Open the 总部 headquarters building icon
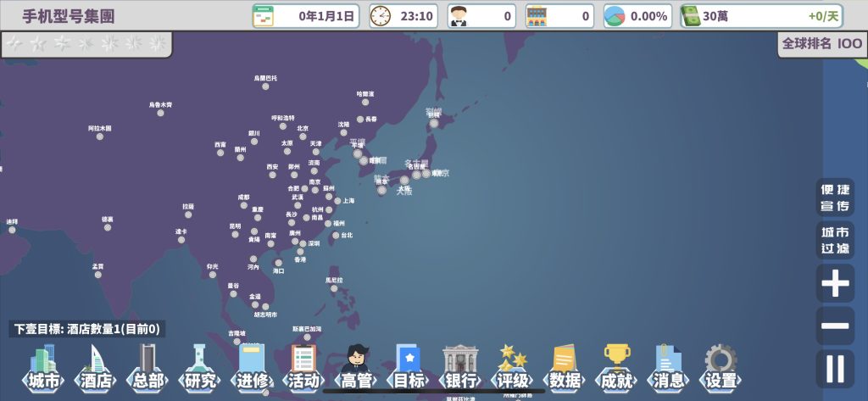The height and width of the screenshot is (401, 868). (x=147, y=368)
